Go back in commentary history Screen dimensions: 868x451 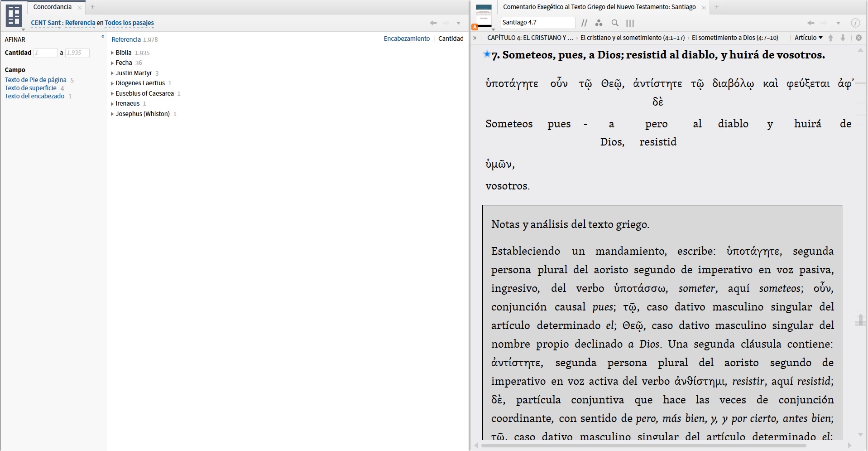pyautogui.click(x=811, y=23)
